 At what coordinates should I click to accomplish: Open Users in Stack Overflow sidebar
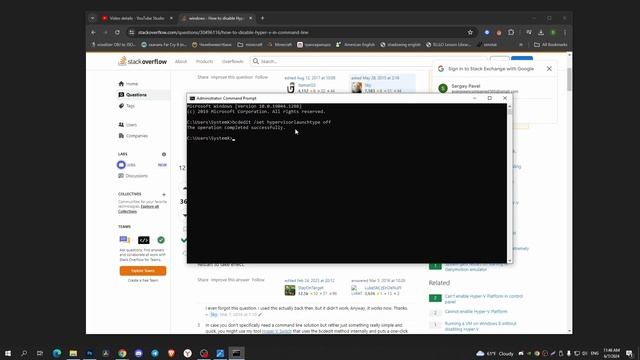click(x=128, y=124)
